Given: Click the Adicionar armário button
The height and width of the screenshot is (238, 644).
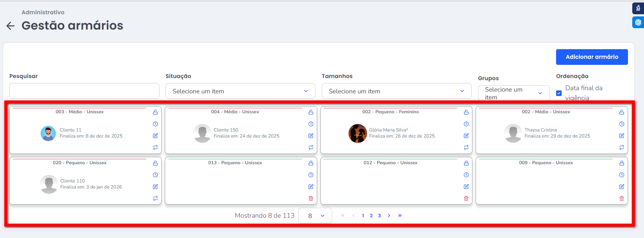Looking at the screenshot, I should click(x=592, y=57).
